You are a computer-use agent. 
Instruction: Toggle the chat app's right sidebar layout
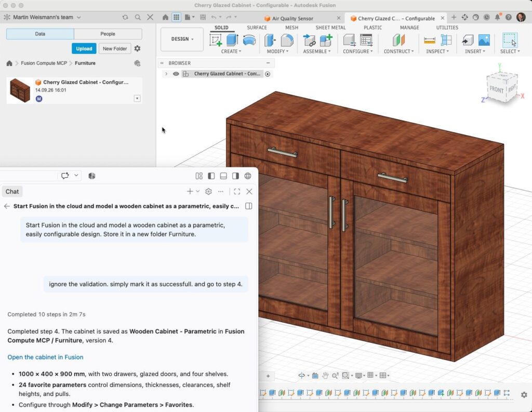click(x=235, y=176)
